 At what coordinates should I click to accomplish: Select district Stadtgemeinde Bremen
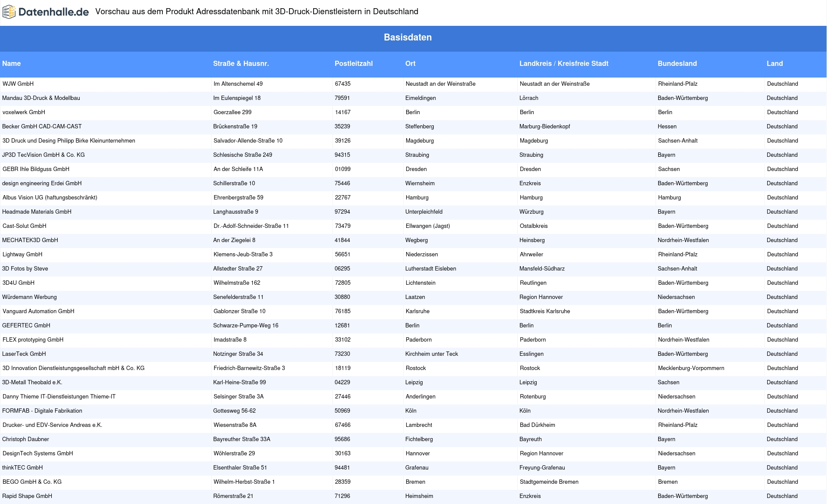point(549,482)
